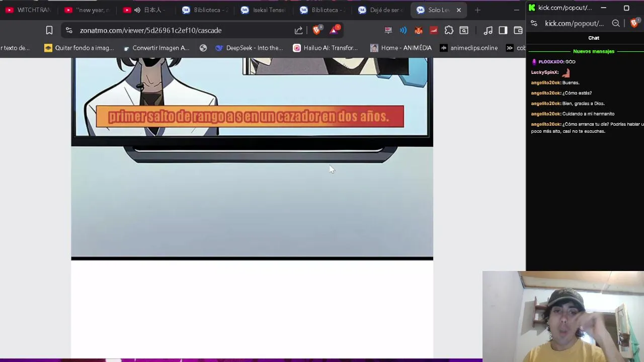Click the Chat header in Kick popout
Screen dimensions: 644x362
[x=594, y=38]
